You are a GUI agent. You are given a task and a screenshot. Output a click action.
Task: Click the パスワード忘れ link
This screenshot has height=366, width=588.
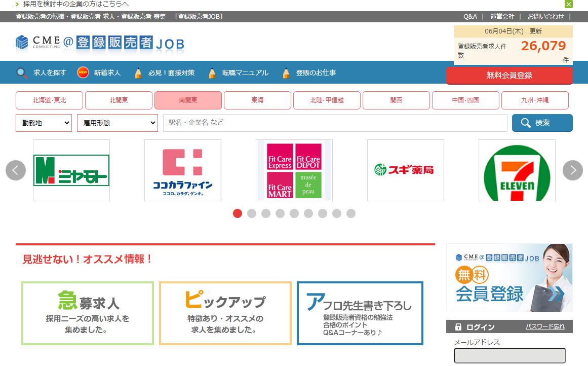point(545,326)
